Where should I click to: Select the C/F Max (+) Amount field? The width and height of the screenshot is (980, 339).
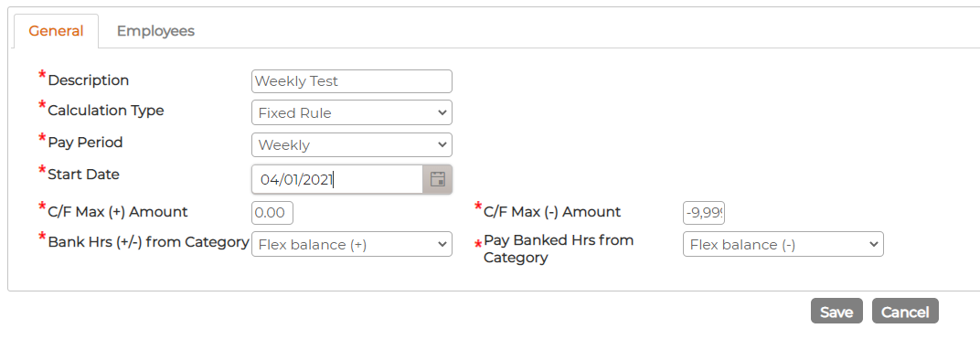[272, 212]
